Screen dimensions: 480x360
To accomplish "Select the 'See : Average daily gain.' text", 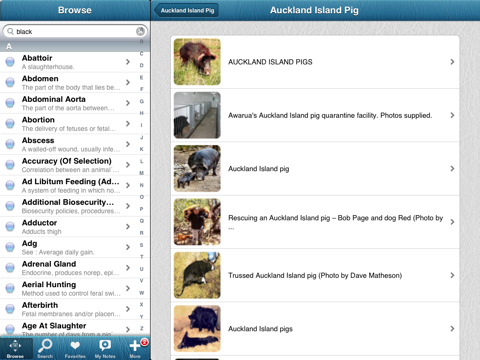I will pos(58,252).
